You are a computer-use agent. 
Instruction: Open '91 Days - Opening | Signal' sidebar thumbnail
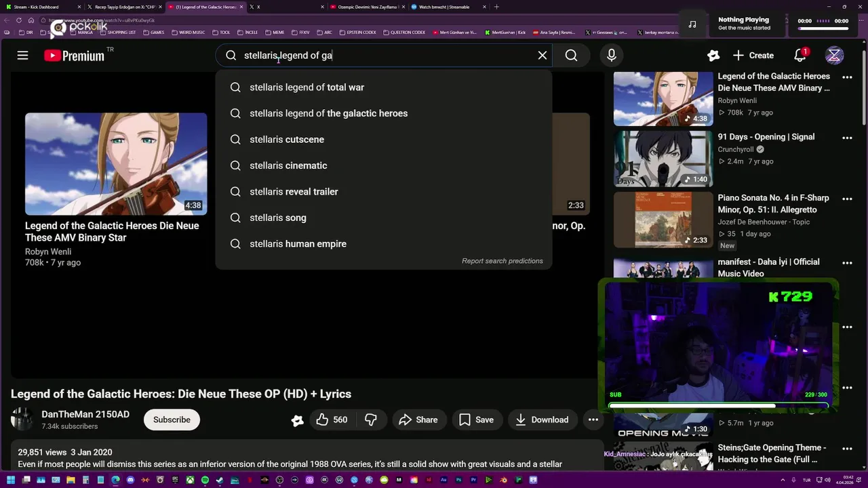(x=663, y=158)
